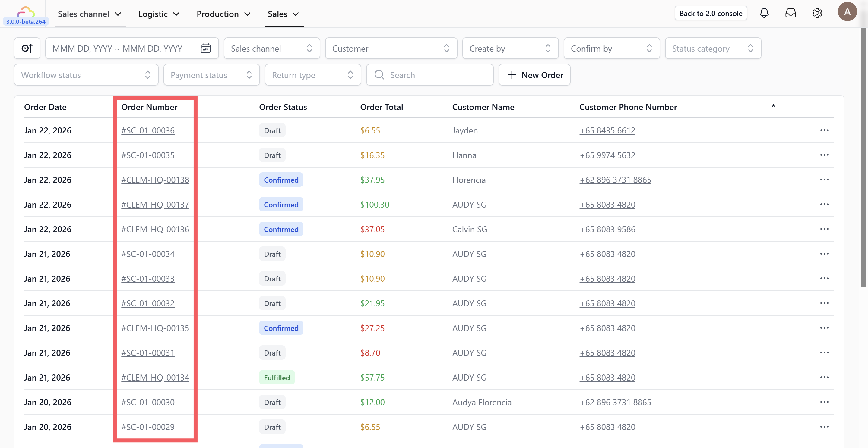Open the Logistic menu
Viewport: 868px width, 448px height.
click(x=158, y=14)
